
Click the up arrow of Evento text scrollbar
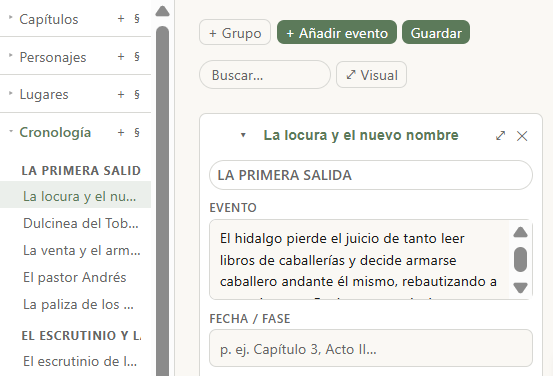pyautogui.click(x=521, y=232)
